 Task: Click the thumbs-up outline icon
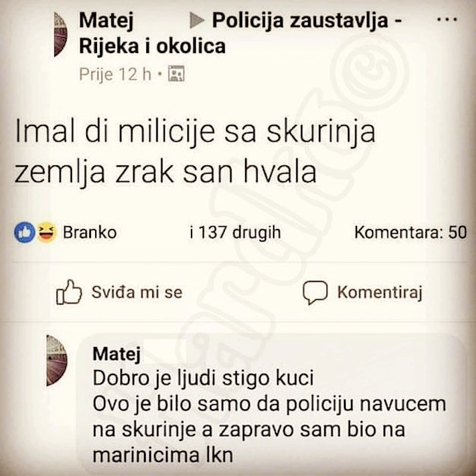pos(69,293)
